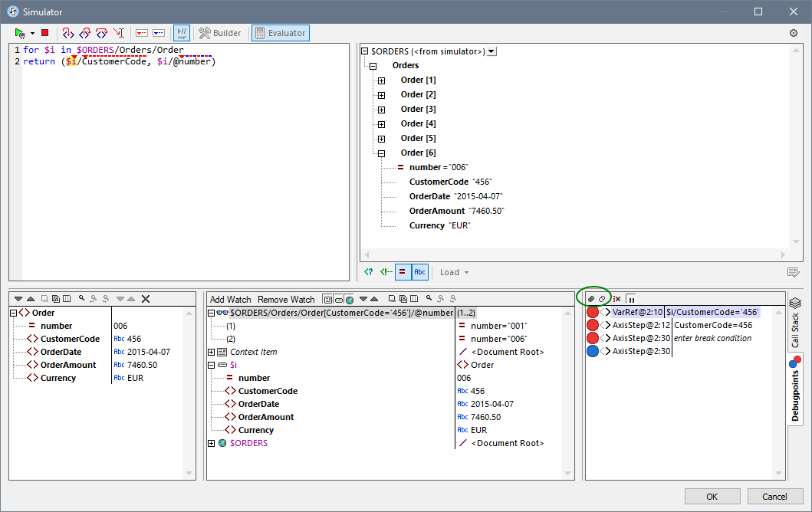
Task: Click the Step Into icon
Action: point(67,33)
